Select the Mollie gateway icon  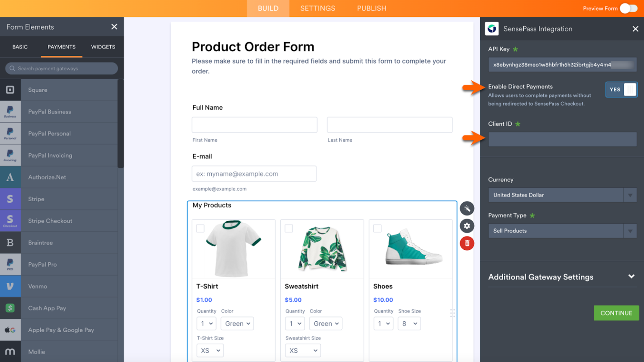(10, 352)
